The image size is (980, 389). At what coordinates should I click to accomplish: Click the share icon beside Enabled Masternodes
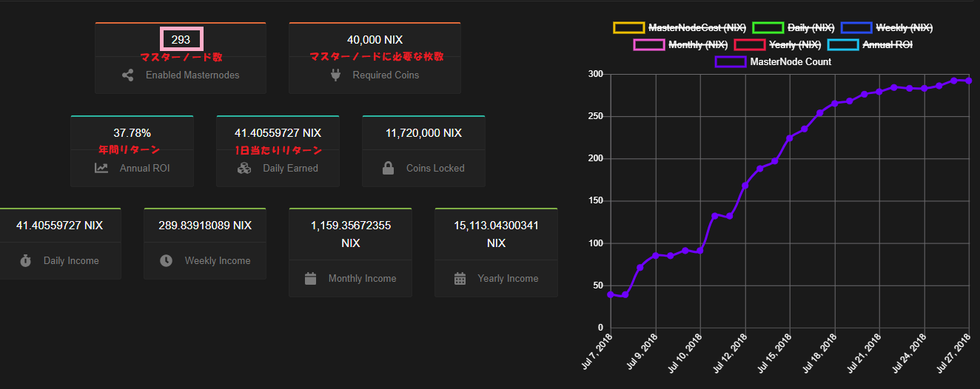tap(128, 75)
